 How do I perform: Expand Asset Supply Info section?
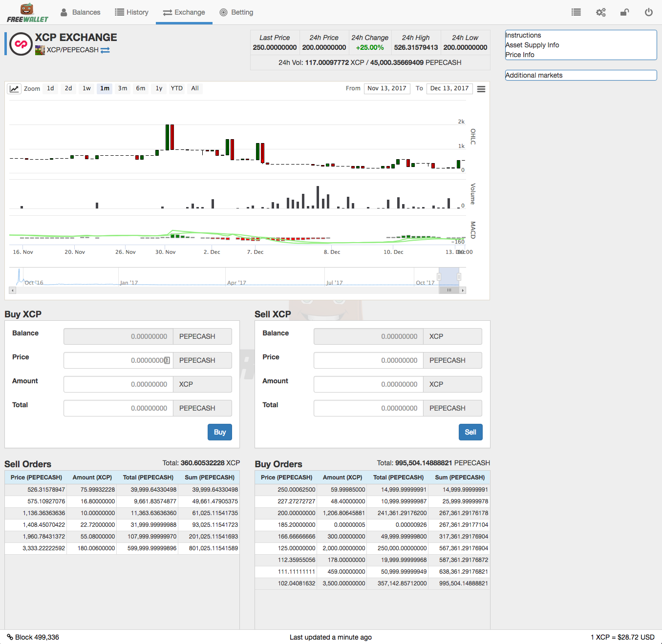click(x=532, y=45)
